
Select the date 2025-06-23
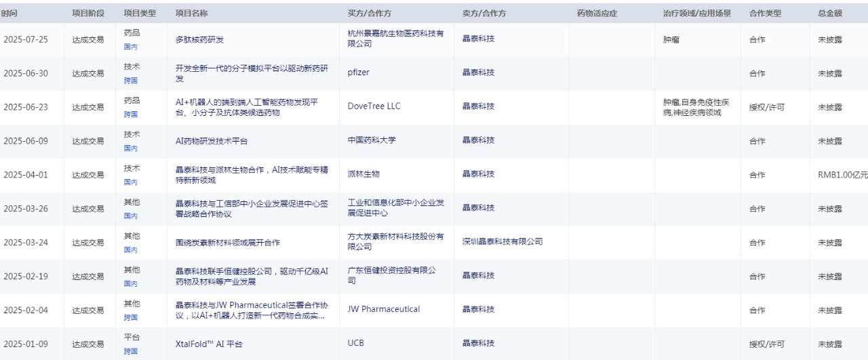click(x=26, y=107)
